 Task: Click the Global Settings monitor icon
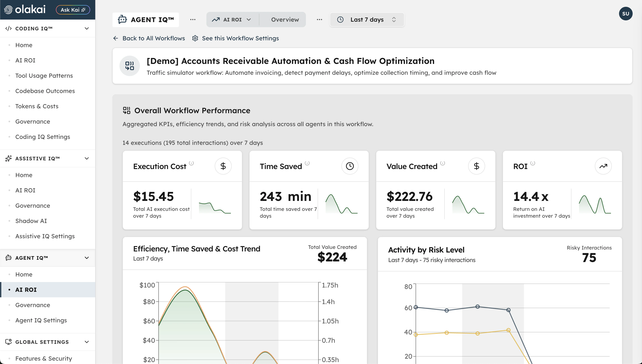tap(9, 342)
